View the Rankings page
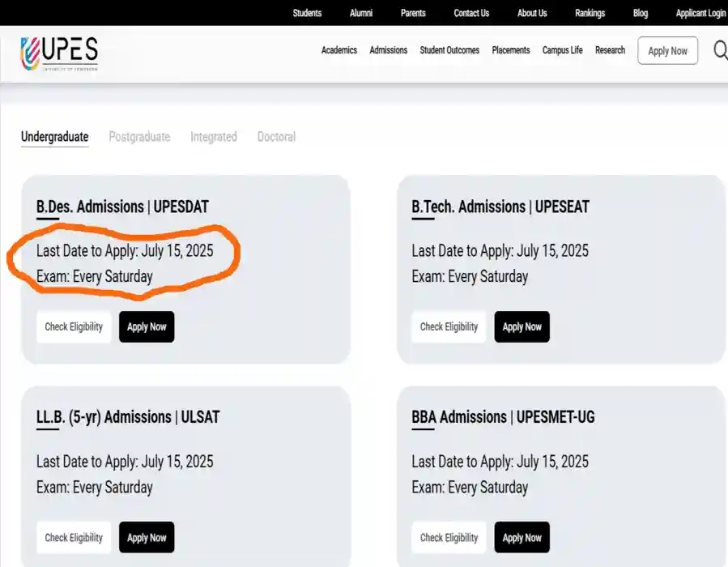Viewport: 728px width, 567px height. (x=590, y=13)
